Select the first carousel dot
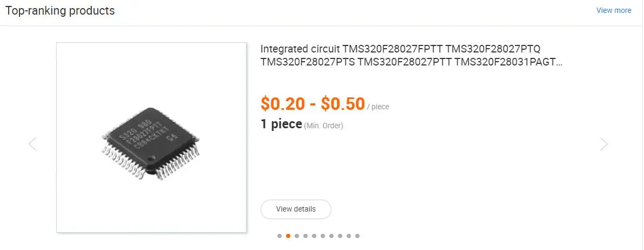The width and height of the screenshot is (644, 250). point(280,236)
